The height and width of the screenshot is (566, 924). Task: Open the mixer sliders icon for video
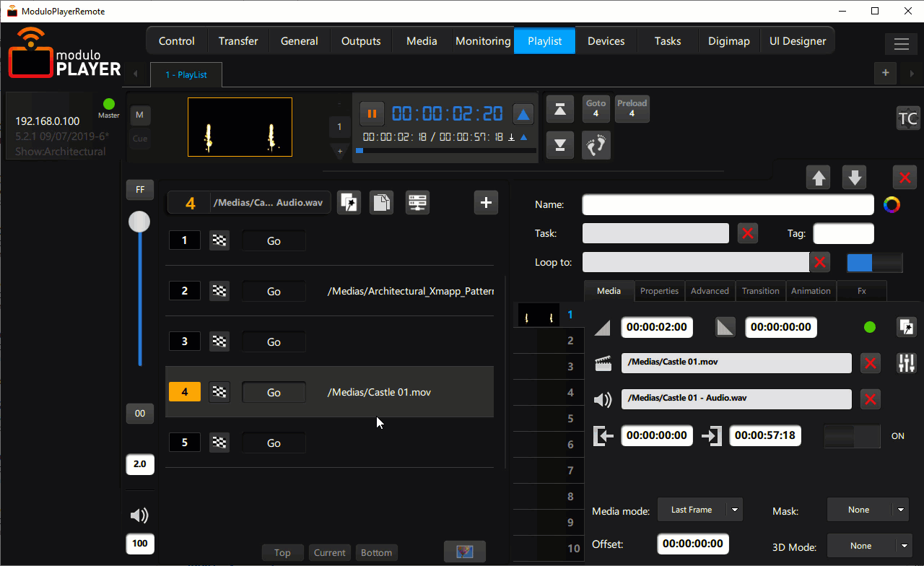(906, 363)
